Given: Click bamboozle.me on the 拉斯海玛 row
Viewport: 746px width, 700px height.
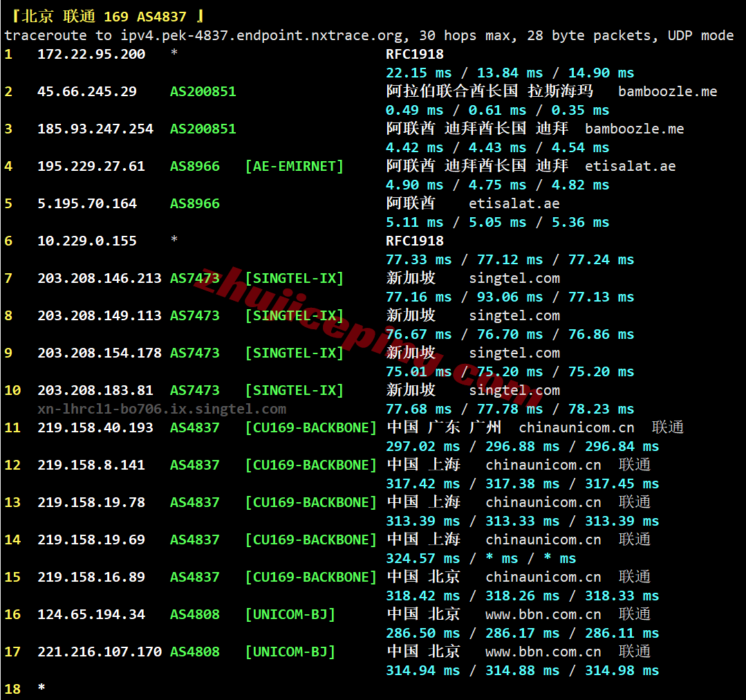Looking at the screenshot, I should pyautogui.click(x=667, y=91).
